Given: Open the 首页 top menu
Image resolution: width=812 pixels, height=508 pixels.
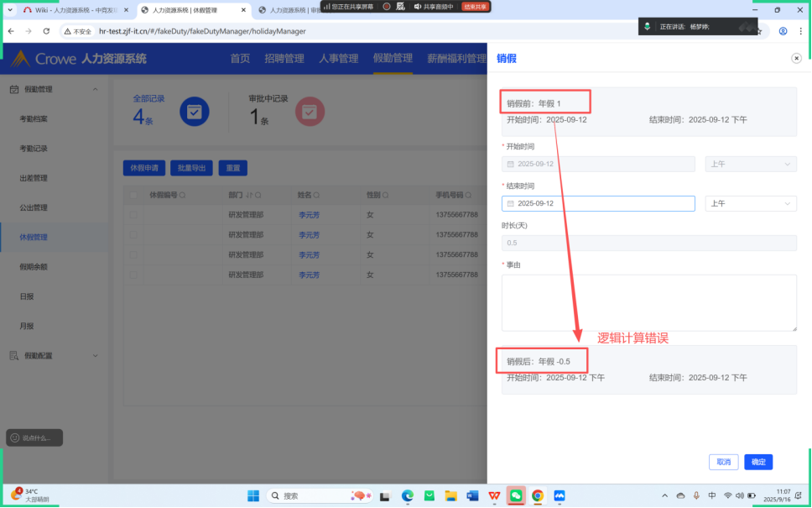Looking at the screenshot, I should click(x=240, y=59).
